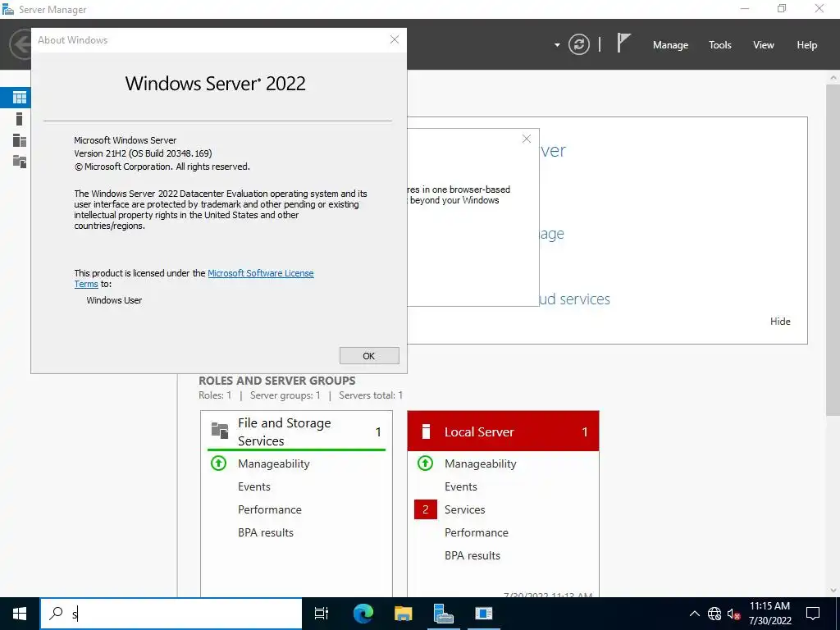Screen dimensions: 840x630
Task: Dismiss the Windows Admin Center popup with X
Action: (x=526, y=139)
